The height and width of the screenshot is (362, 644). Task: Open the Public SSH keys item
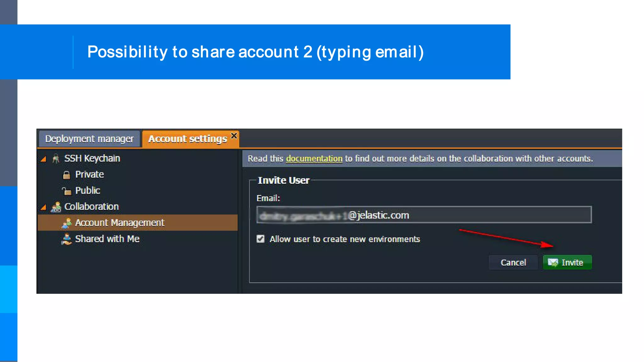coord(87,190)
